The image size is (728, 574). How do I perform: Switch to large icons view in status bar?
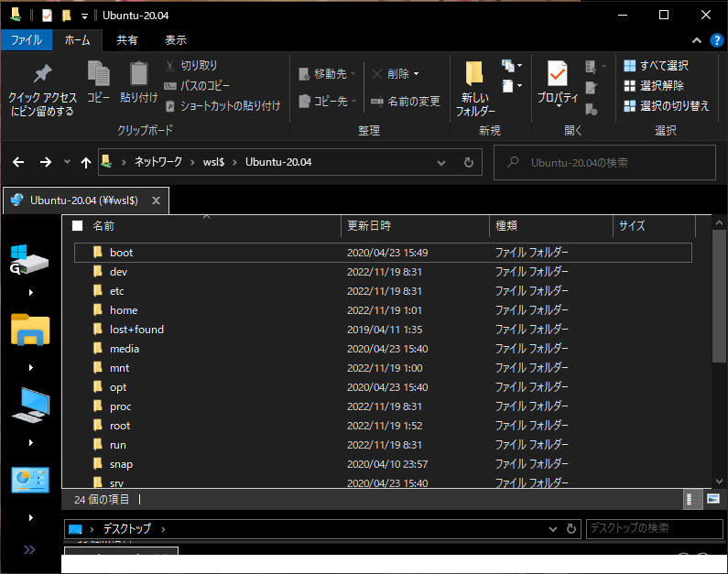click(x=713, y=499)
